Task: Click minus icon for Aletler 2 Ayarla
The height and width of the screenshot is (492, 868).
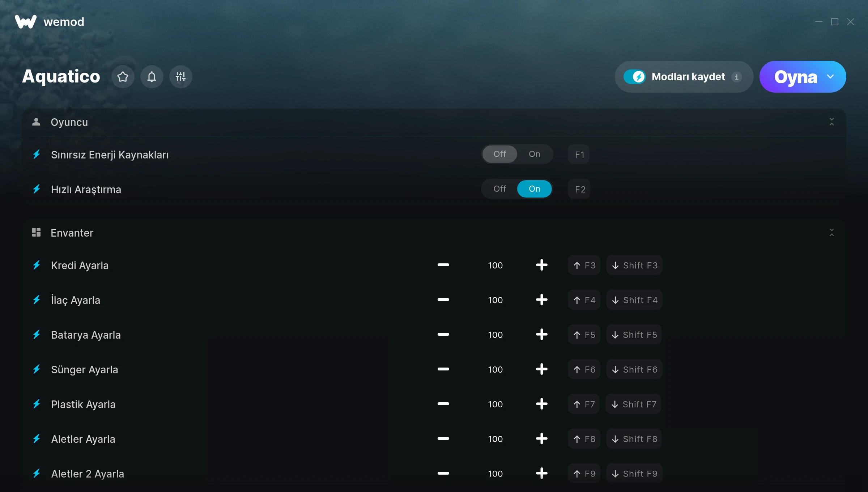Action: coord(443,474)
